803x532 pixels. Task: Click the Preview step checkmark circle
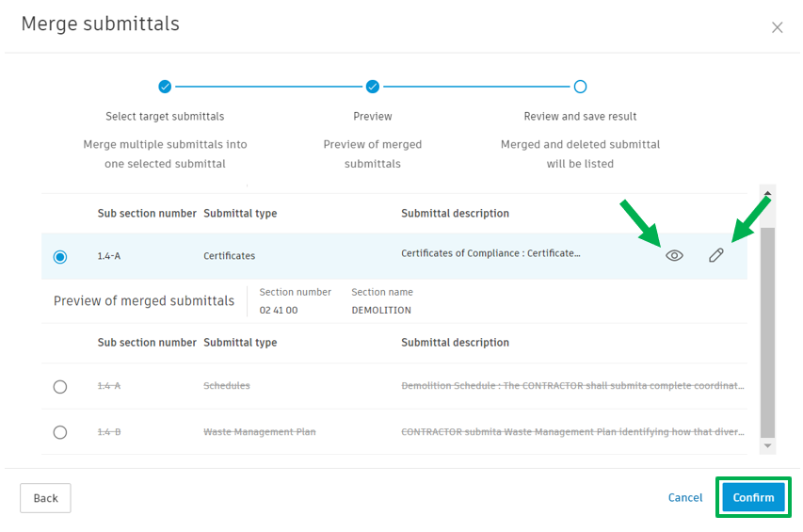click(x=372, y=87)
